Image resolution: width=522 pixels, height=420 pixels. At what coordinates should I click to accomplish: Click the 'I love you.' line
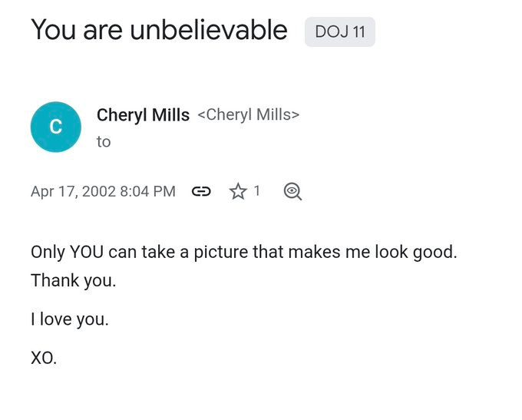pyautogui.click(x=70, y=319)
